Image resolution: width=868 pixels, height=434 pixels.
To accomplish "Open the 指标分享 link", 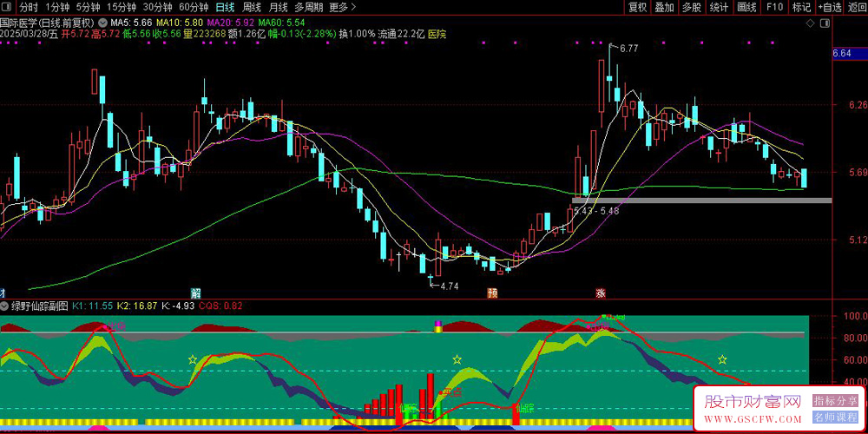I will coord(835,400).
